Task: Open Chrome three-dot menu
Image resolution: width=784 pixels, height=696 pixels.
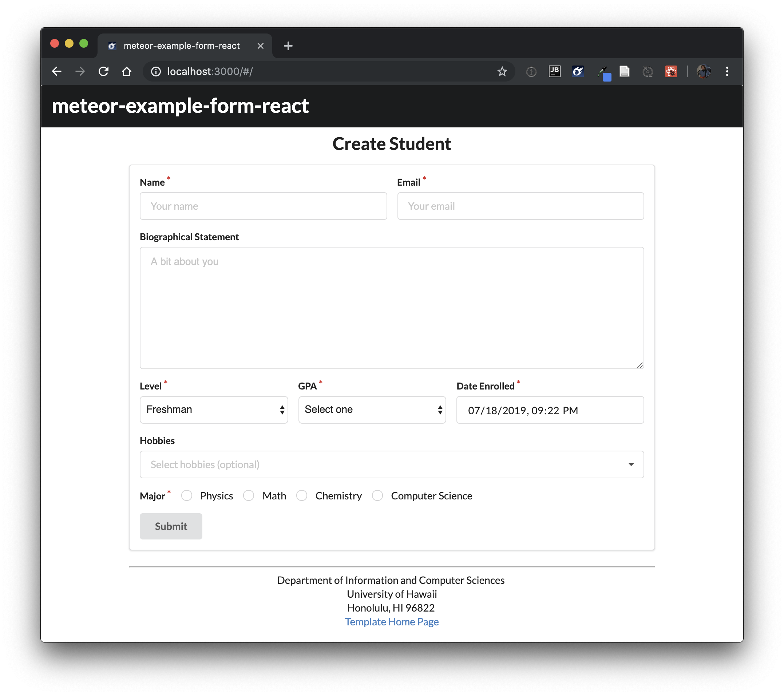Action: click(x=727, y=71)
